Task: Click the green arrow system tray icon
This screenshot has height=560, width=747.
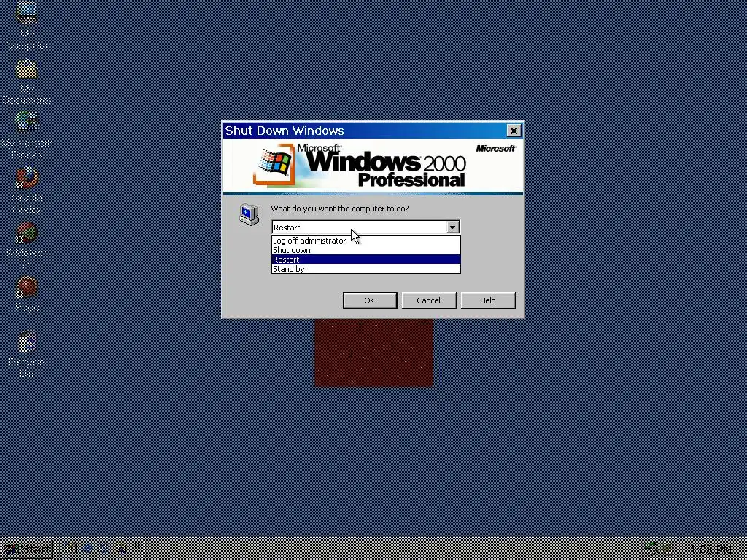Action: tap(651, 549)
